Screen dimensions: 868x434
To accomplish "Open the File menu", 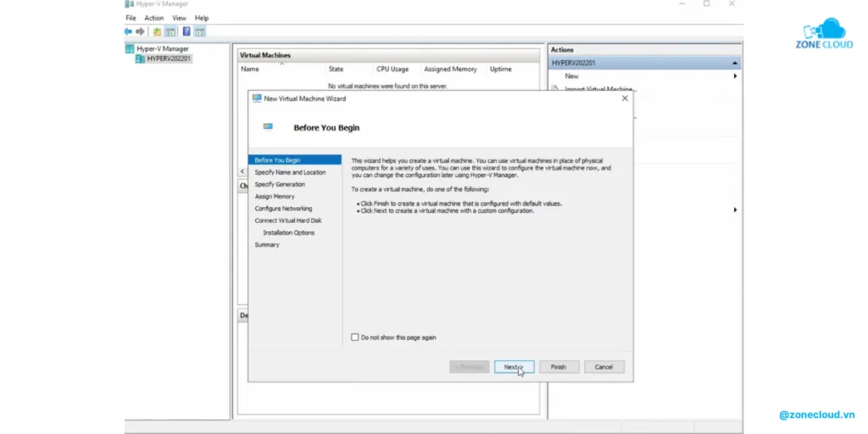I will tap(131, 19).
